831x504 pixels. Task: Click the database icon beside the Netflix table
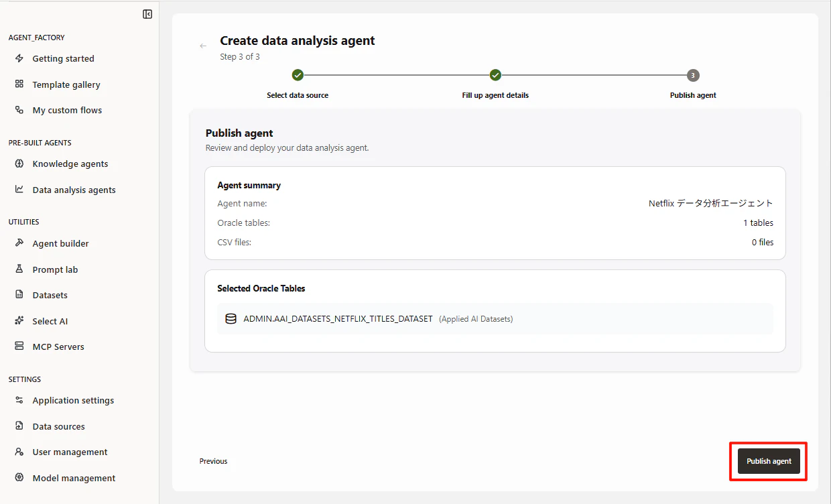[231, 319]
